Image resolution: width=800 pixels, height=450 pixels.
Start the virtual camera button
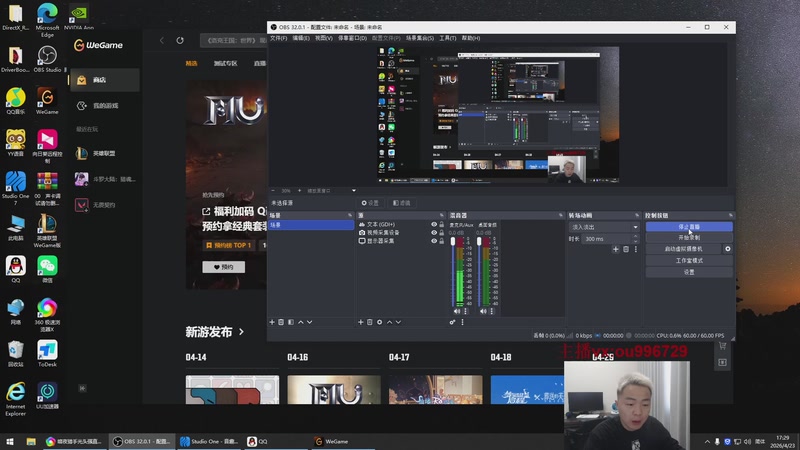coord(684,249)
